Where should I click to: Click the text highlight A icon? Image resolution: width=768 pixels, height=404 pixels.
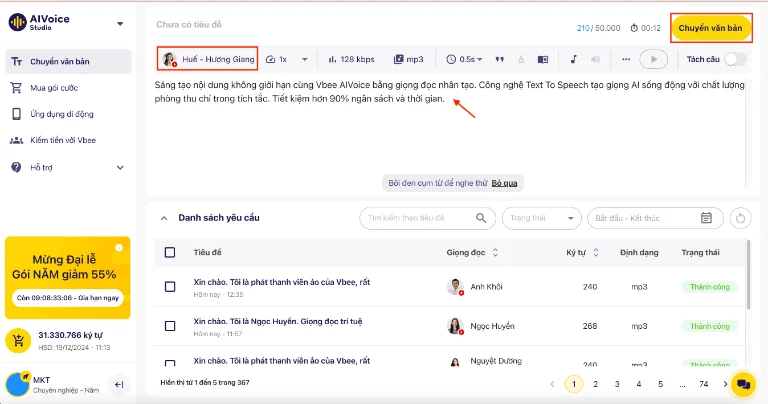[521, 59]
